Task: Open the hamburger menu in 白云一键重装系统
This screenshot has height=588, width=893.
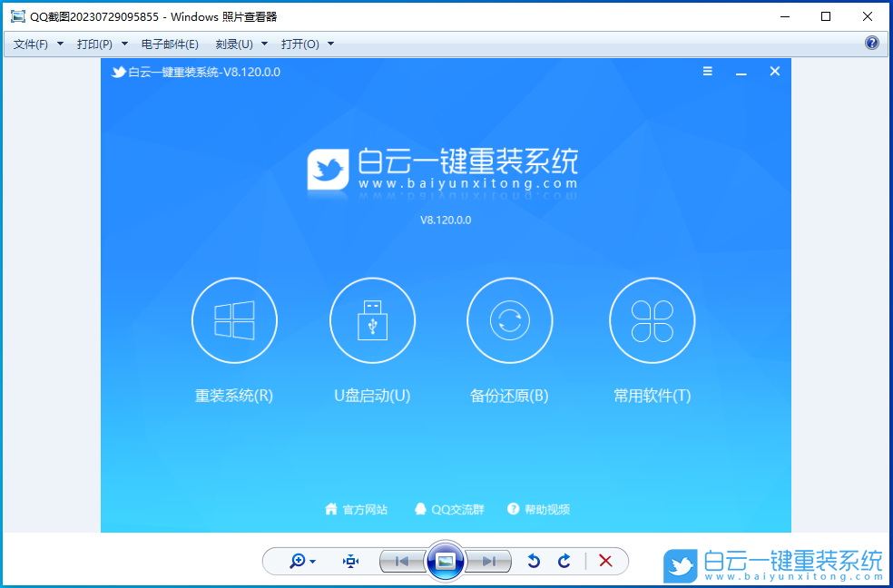Action: coord(707,71)
